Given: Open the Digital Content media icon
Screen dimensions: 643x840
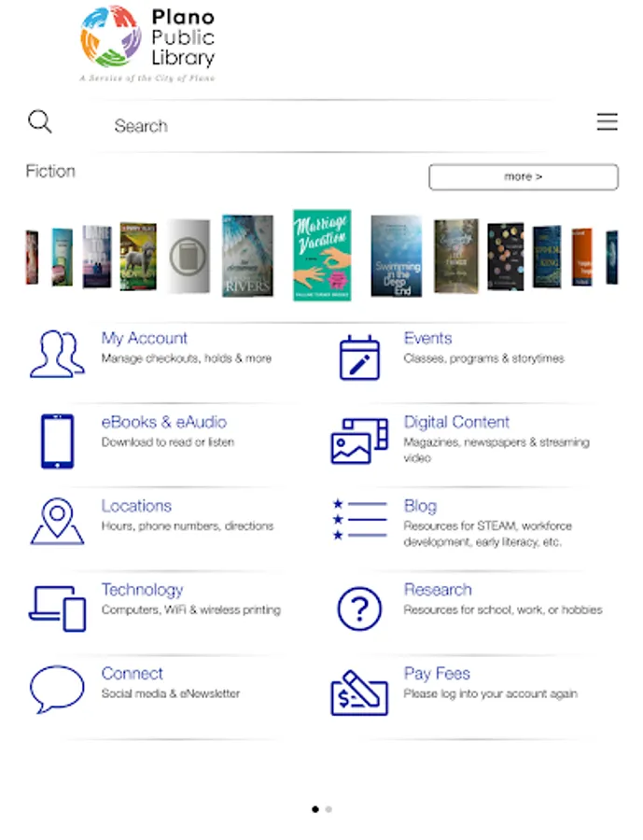Looking at the screenshot, I should [359, 441].
